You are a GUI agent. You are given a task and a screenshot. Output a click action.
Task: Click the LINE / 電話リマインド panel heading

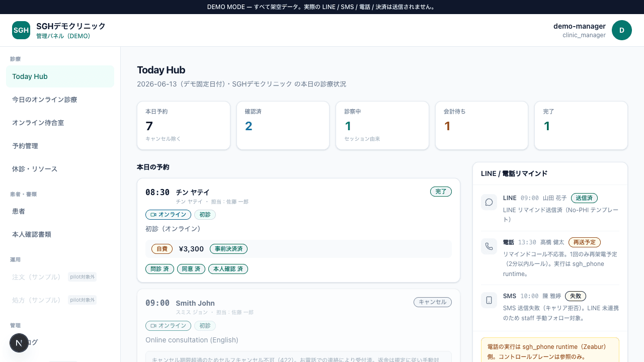point(514,173)
